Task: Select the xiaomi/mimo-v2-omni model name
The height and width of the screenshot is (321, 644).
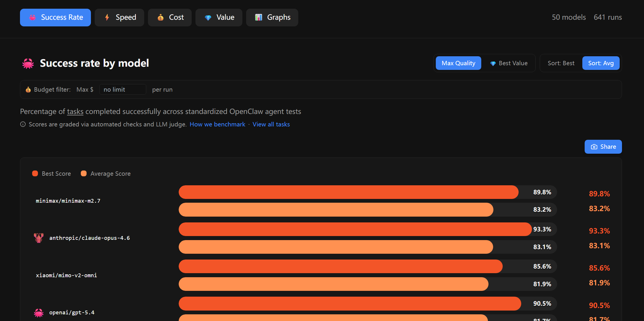Action: click(x=66, y=275)
